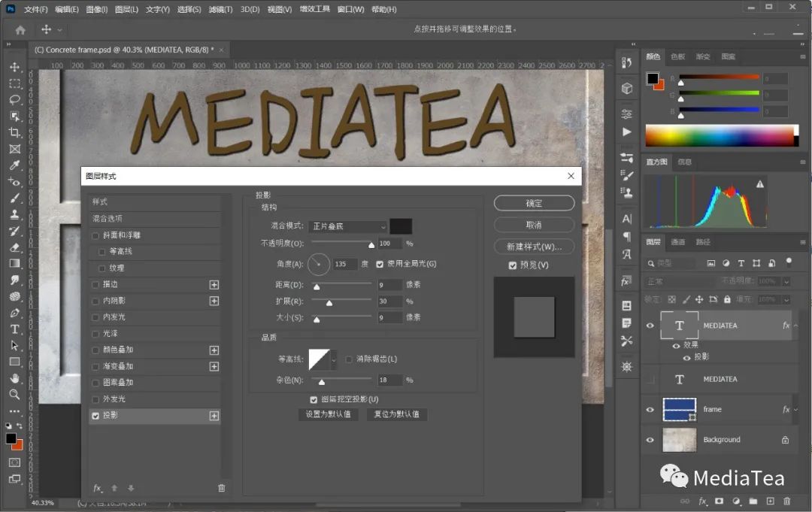Image resolution: width=812 pixels, height=512 pixels.
Task: Open the 文件(F) menu
Action: coord(36,9)
